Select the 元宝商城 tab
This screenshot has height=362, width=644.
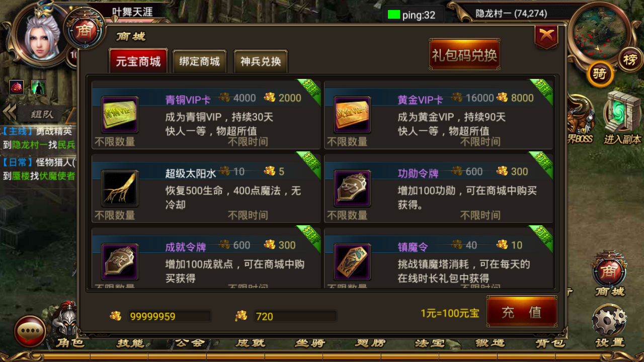(138, 61)
